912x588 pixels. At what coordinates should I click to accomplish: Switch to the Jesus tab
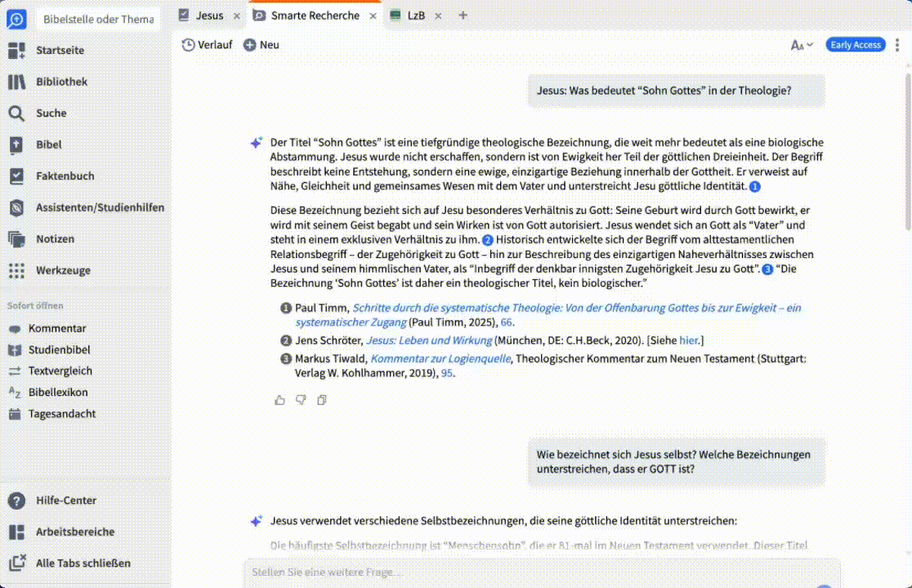click(209, 16)
